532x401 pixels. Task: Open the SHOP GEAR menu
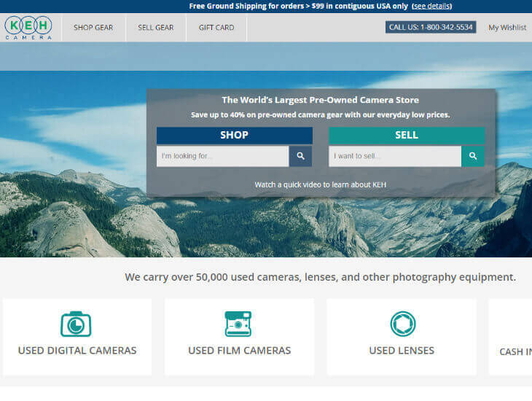coord(93,28)
